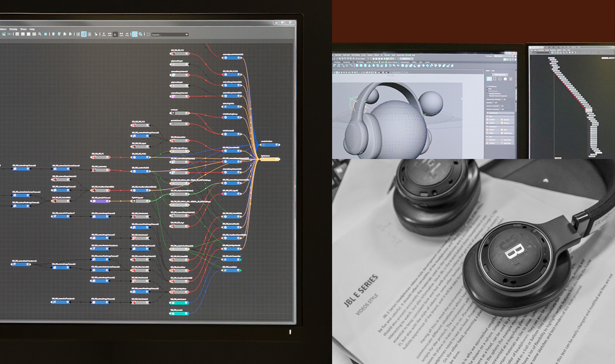Select the initialShadingGroup node in the graph
The image size is (615, 364).
coord(232,117)
